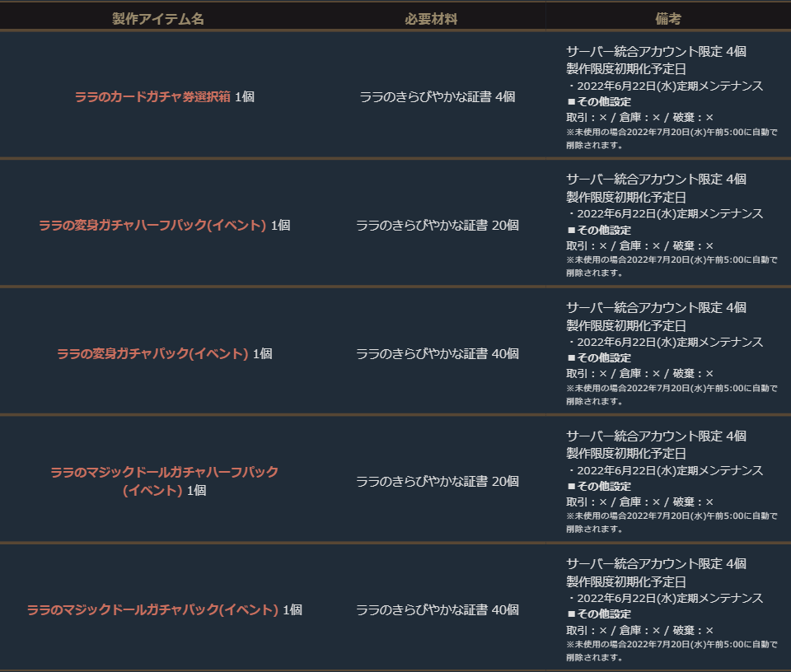Click 取引/倉庫/破棄 restrictions in カードガチャ券選択箱 row
The width and height of the screenshot is (791, 672).
[x=639, y=117]
